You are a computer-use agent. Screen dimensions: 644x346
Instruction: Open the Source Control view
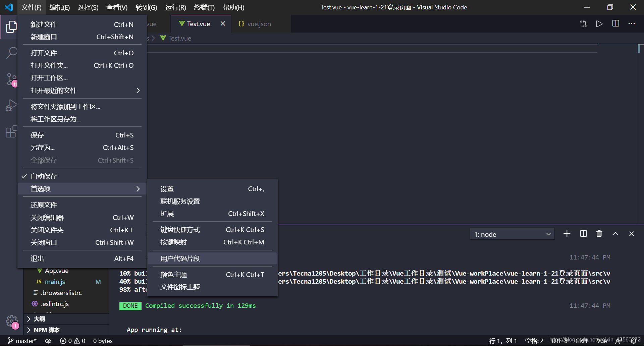[11, 80]
